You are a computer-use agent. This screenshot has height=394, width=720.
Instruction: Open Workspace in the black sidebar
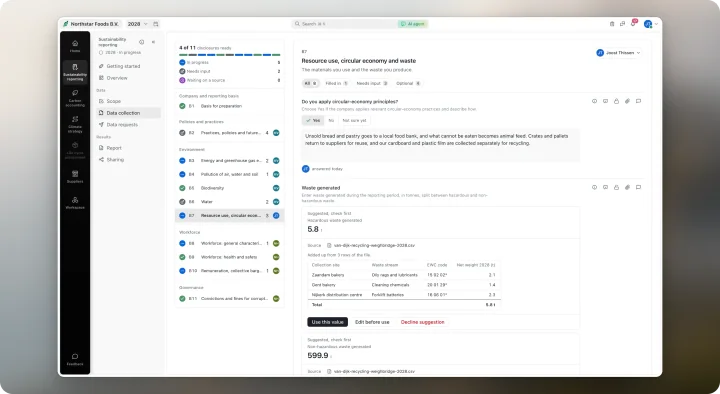coord(75,203)
